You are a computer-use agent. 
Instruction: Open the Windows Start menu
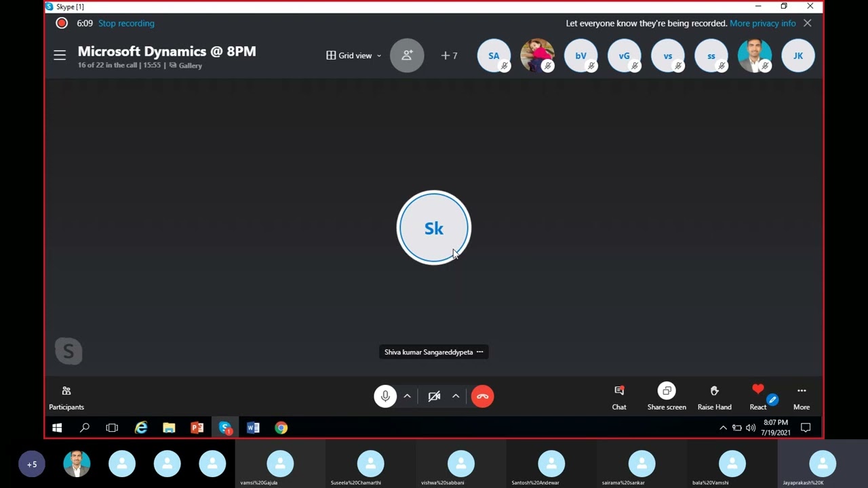click(x=57, y=428)
